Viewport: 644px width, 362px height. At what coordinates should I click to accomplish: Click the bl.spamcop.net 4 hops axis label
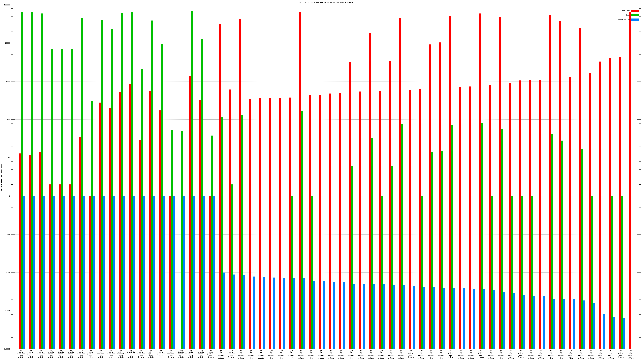(171, 354)
